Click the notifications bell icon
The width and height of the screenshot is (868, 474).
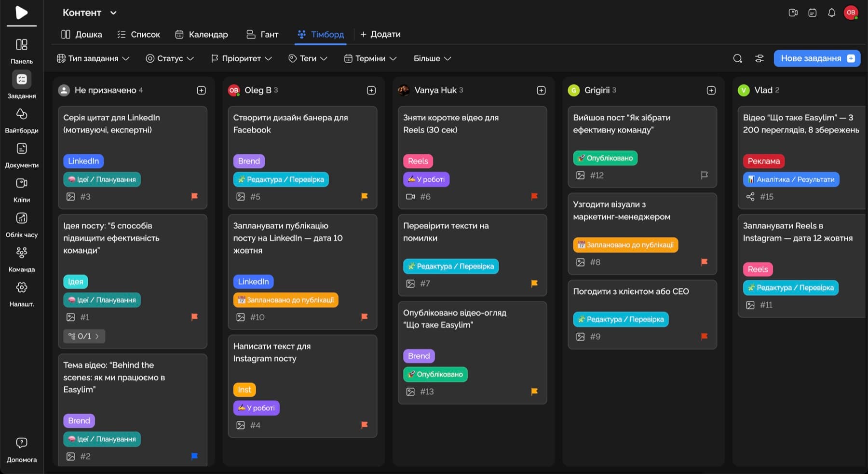coord(831,13)
